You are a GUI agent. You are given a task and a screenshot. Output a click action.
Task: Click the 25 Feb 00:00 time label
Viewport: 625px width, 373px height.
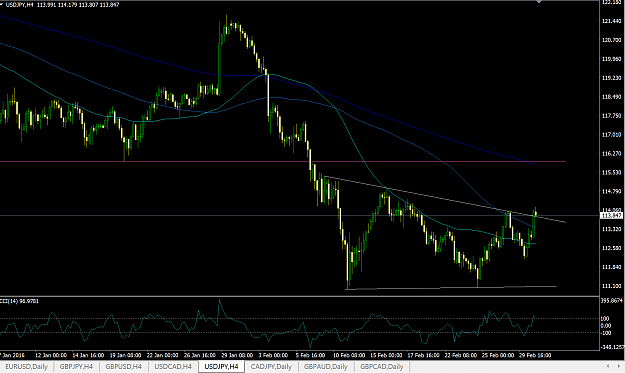tap(498, 355)
